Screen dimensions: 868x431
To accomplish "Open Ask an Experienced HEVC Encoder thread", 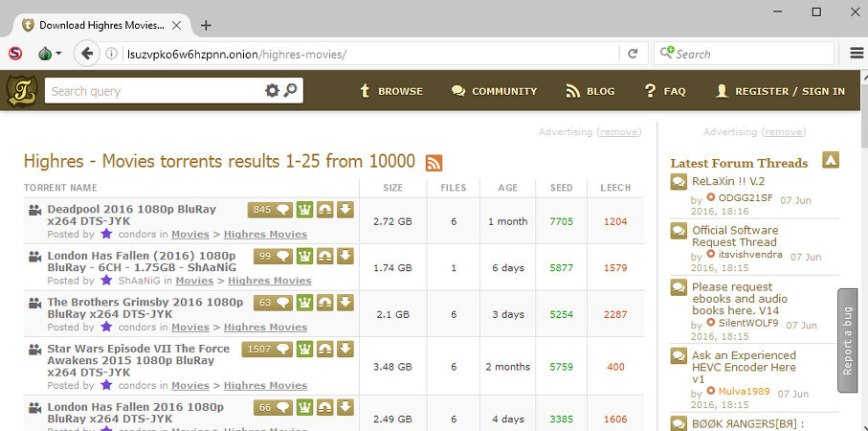I will 744,367.
